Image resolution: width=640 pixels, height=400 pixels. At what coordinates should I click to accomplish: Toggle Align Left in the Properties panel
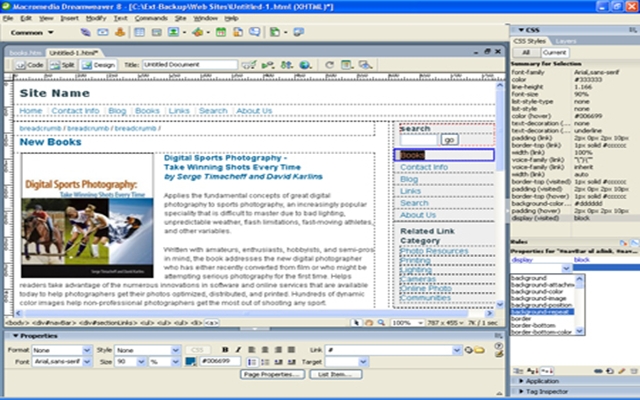pos(252,350)
